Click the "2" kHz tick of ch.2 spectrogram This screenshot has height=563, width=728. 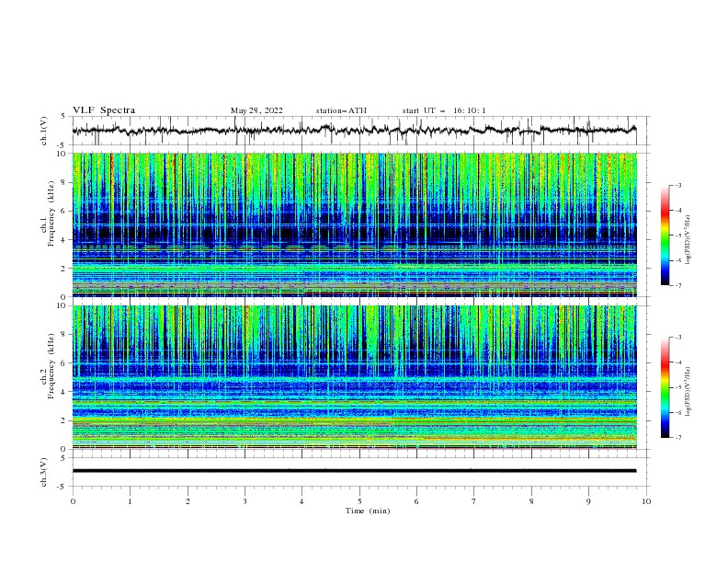click(65, 420)
